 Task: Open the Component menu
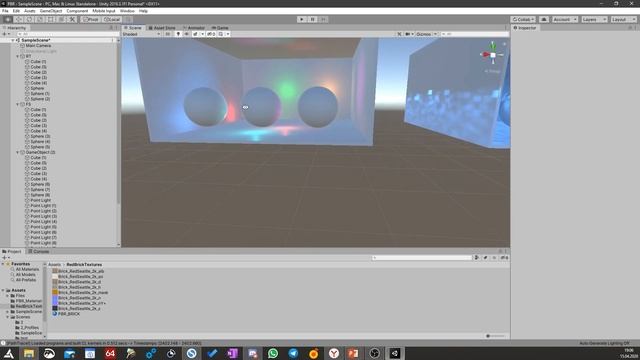tap(77, 11)
